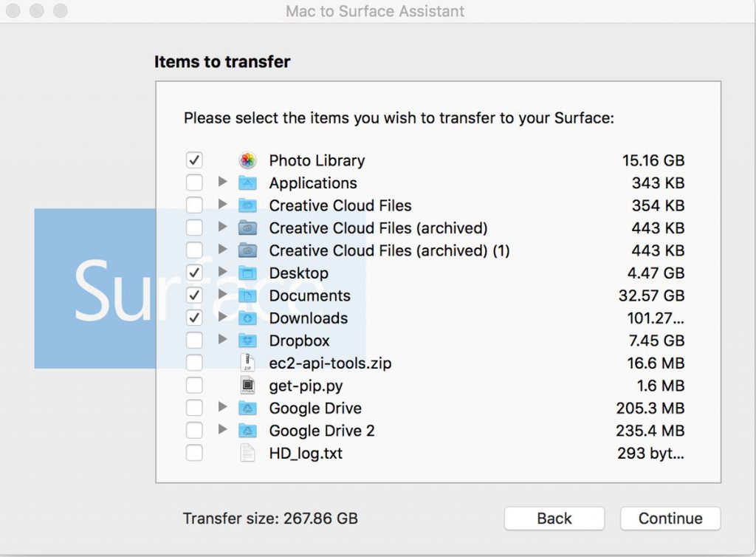The width and height of the screenshot is (756, 557).
Task: Select the Google Drive 2 row label
Action: tap(322, 431)
